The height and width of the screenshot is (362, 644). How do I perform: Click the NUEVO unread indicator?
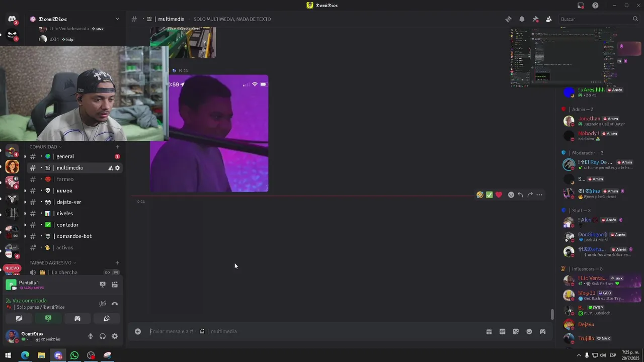coord(12,268)
